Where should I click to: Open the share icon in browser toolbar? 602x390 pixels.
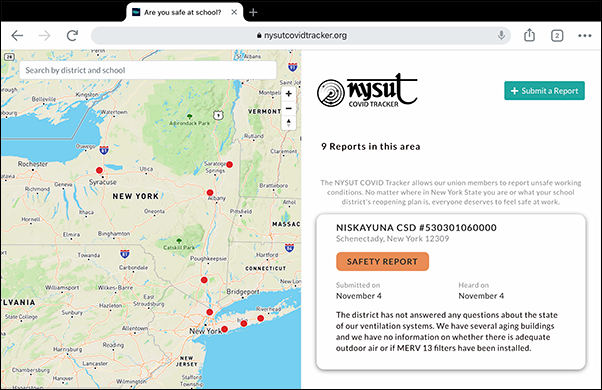point(529,35)
